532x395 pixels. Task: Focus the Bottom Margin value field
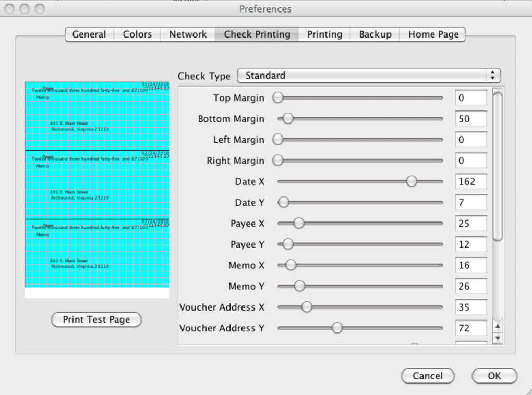point(471,119)
